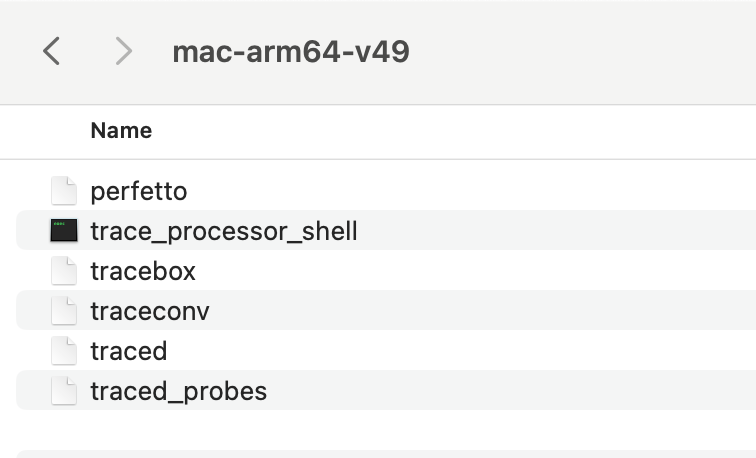The width and height of the screenshot is (756, 458).
Task: Click the forward navigation chevron
Action: (x=123, y=52)
